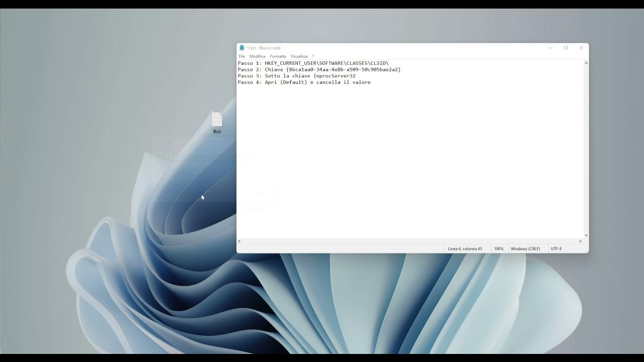644x362 pixels.
Task: Open the ? help menu
Action: click(x=313, y=56)
